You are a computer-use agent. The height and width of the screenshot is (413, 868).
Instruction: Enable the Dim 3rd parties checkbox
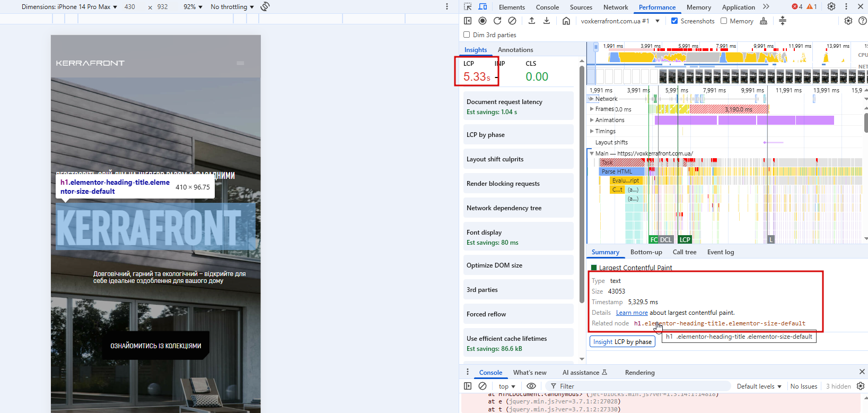467,35
